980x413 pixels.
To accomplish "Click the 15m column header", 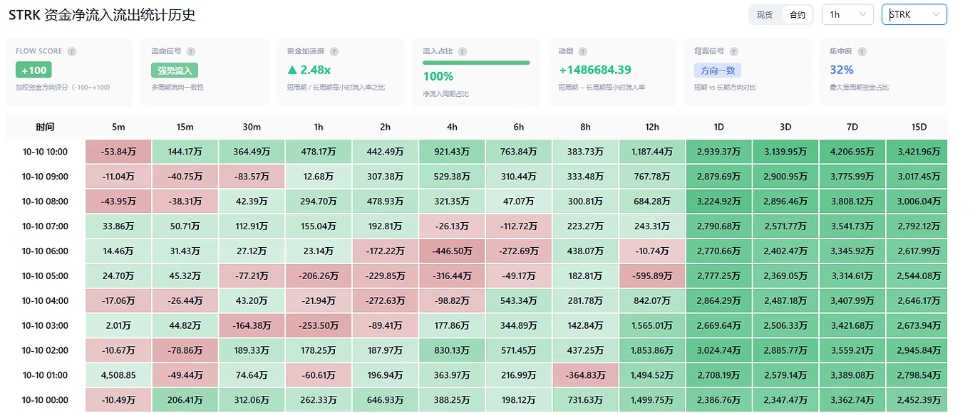I will click(185, 127).
